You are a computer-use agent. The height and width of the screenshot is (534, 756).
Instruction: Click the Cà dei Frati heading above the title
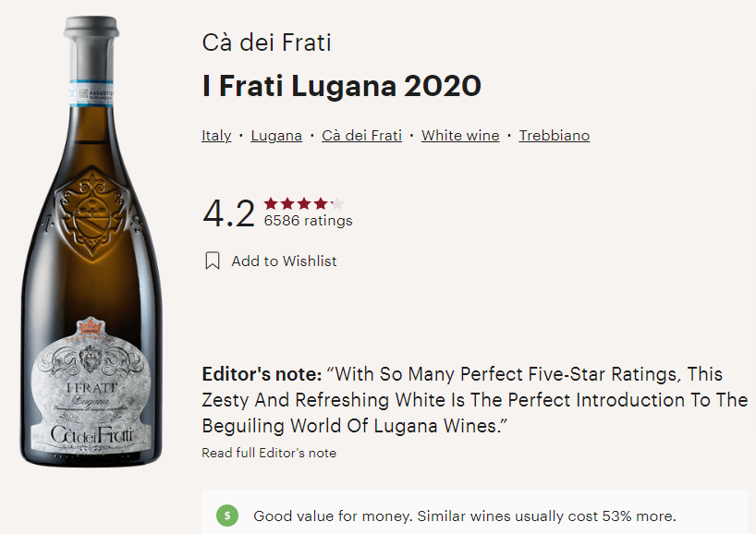point(265,42)
